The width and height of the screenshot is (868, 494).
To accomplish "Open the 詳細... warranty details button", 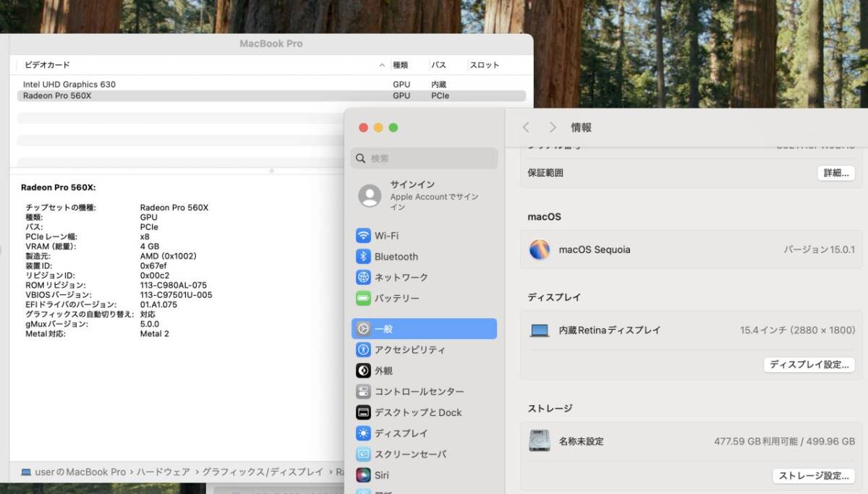I will (x=835, y=173).
